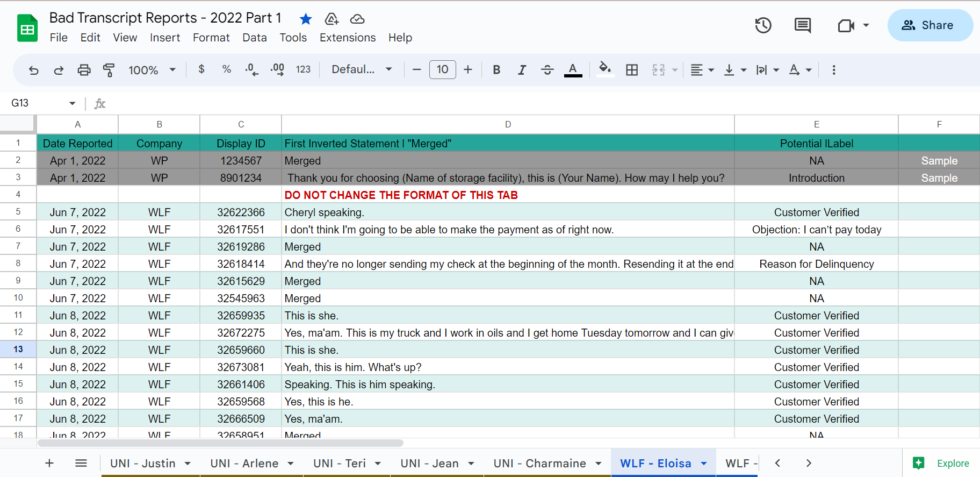
Task: Format as percent
Action: pos(227,69)
